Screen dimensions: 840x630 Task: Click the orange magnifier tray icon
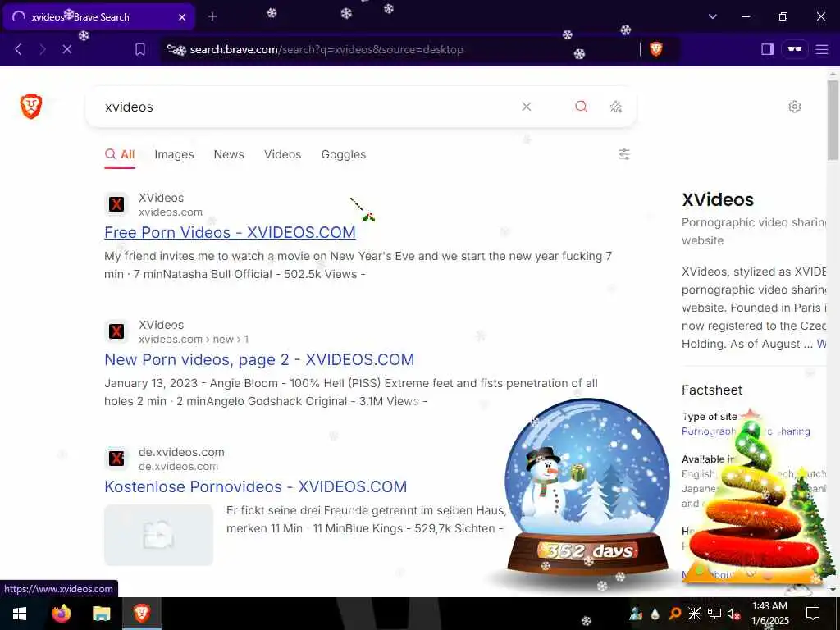675,614
